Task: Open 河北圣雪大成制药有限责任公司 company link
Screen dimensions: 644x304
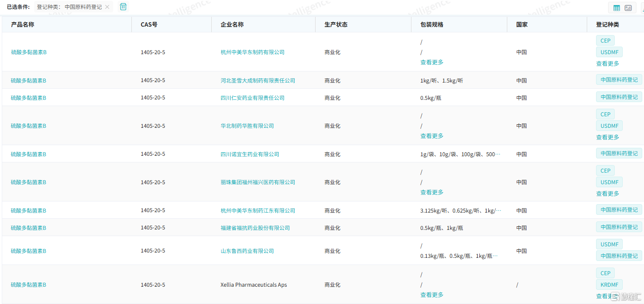Action: 258,80
